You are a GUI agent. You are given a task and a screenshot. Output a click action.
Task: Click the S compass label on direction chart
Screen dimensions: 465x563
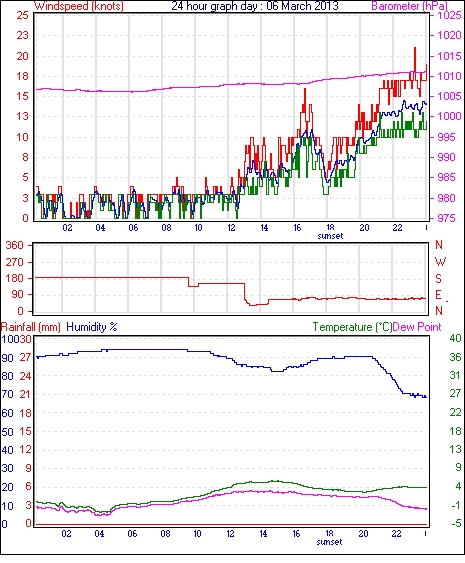[438, 279]
